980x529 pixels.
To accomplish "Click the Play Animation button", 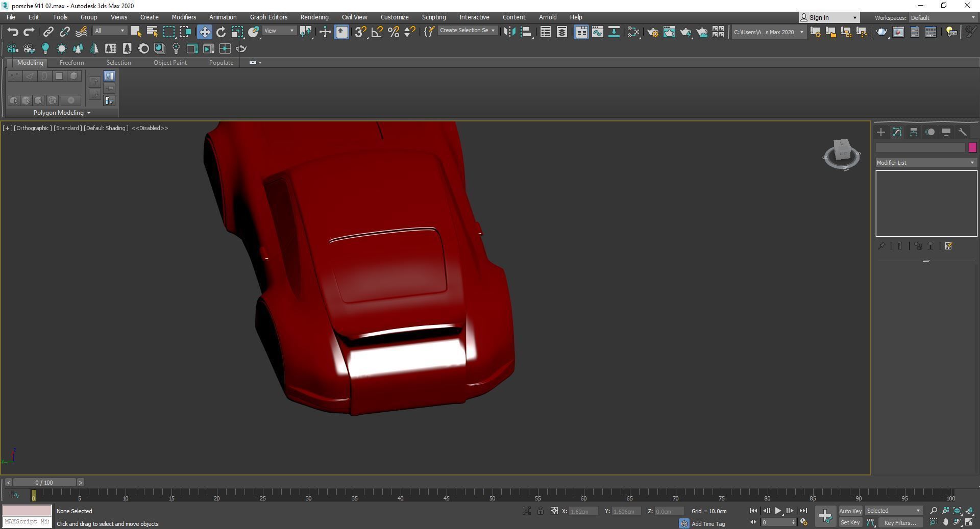I will coord(778,511).
